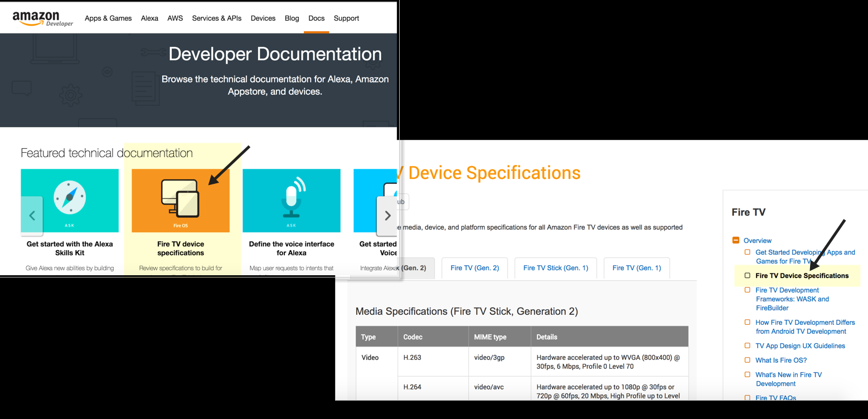Select the Docs nav item
The width and height of the screenshot is (868, 419).
click(x=316, y=18)
